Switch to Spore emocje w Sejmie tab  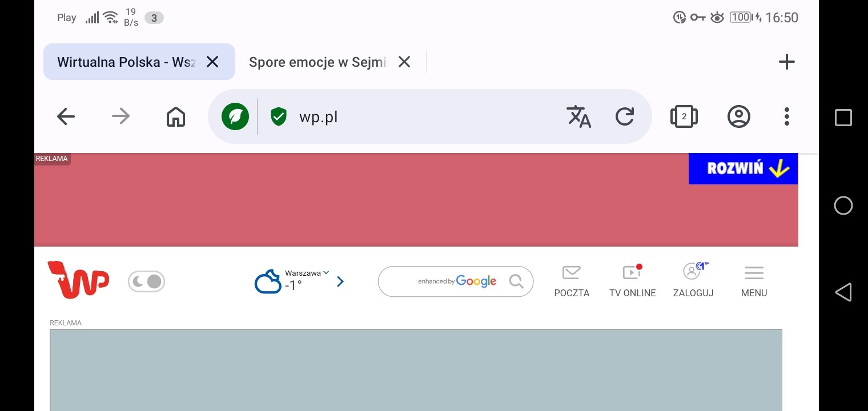pos(318,62)
